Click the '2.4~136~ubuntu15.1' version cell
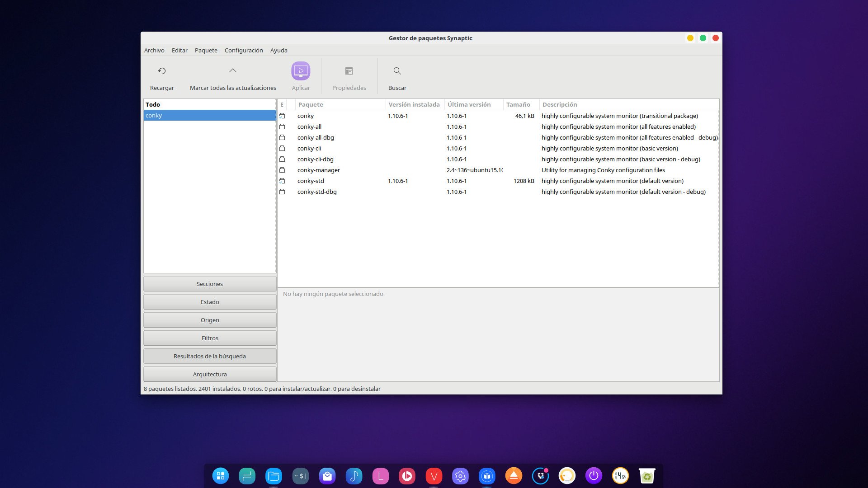This screenshot has width=868, height=488. coord(474,170)
